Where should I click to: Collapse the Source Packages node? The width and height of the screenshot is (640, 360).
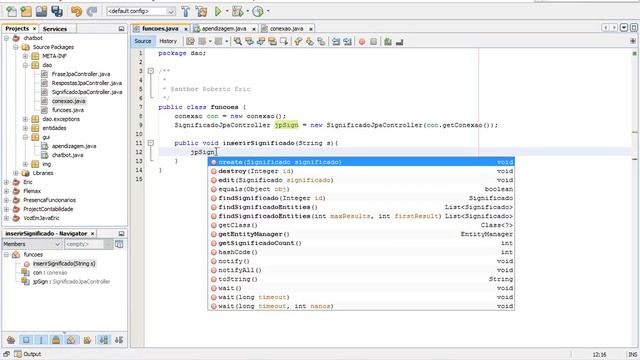[16, 47]
